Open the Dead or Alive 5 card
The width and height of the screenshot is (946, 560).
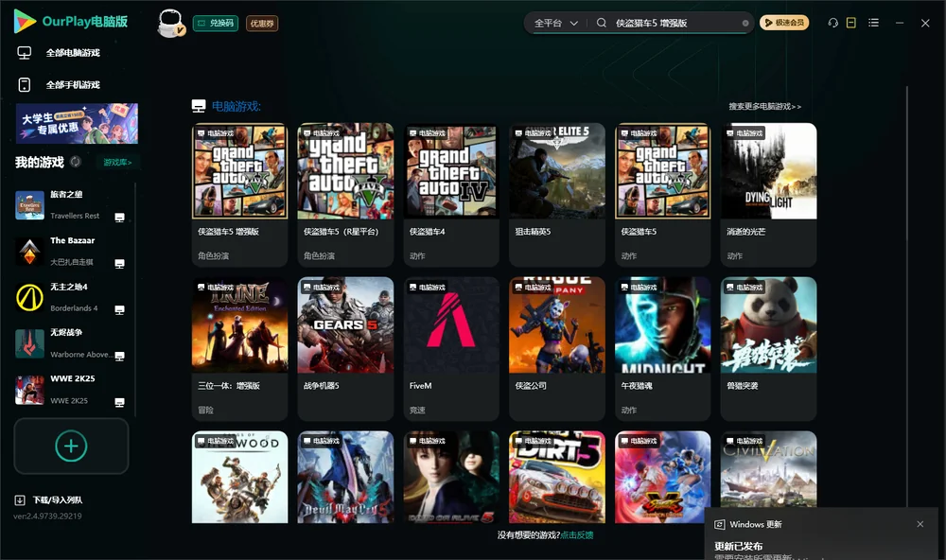coord(451,477)
